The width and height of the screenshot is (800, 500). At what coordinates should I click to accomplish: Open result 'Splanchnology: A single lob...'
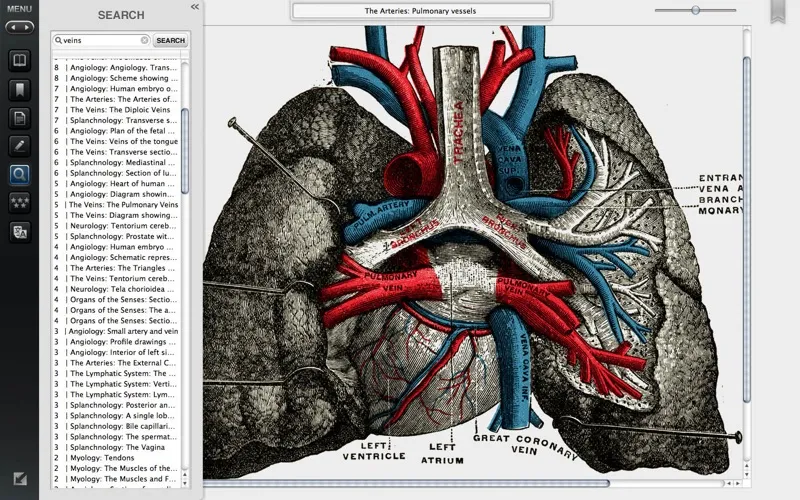[116, 415]
